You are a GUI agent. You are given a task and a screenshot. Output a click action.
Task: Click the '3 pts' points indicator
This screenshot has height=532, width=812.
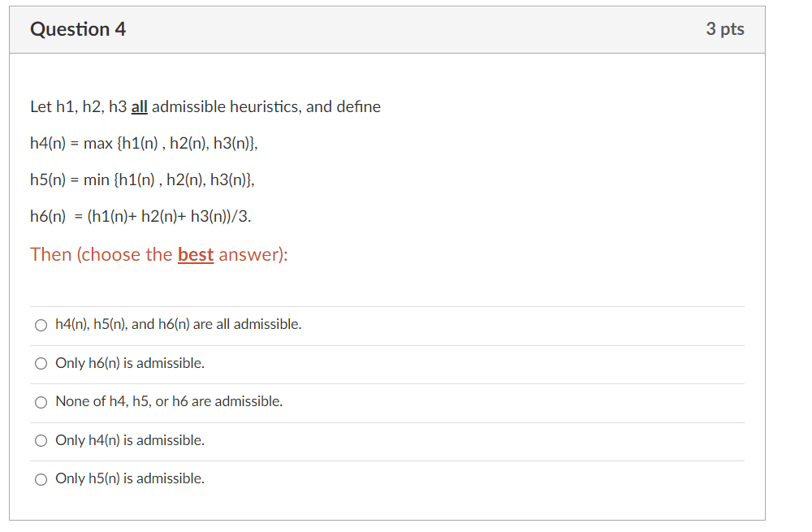coord(724,29)
